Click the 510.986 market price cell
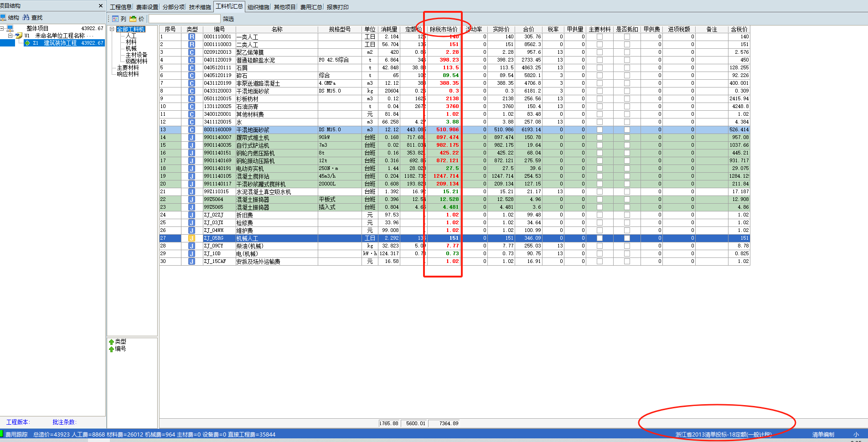 point(444,130)
